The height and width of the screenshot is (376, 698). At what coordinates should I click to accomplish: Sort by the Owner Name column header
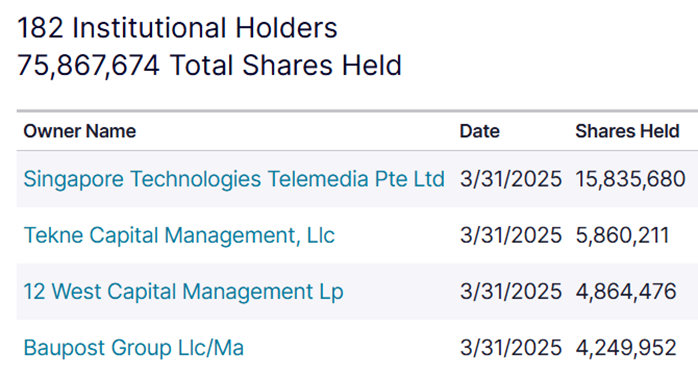pos(80,131)
